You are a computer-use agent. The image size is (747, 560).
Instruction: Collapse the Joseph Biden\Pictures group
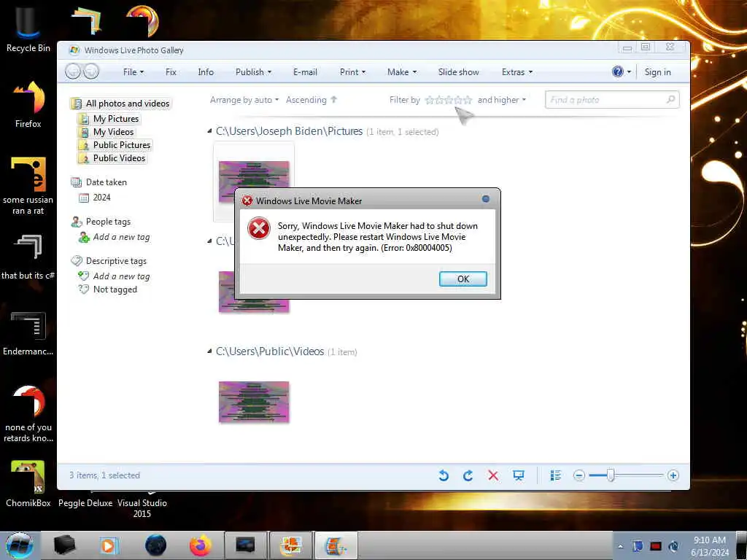coord(209,131)
